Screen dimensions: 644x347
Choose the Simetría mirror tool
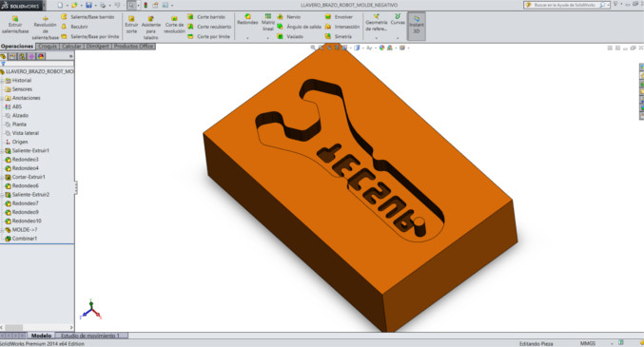pos(339,36)
